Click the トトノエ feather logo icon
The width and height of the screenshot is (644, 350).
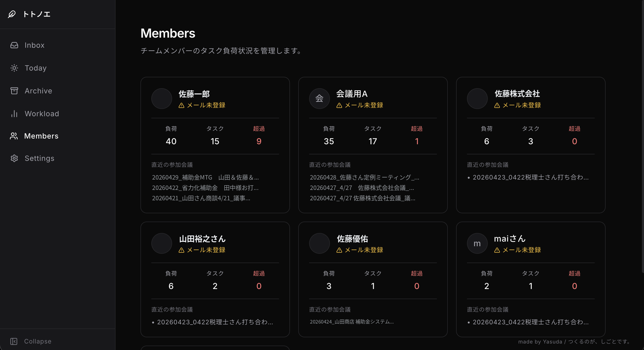click(12, 14)
